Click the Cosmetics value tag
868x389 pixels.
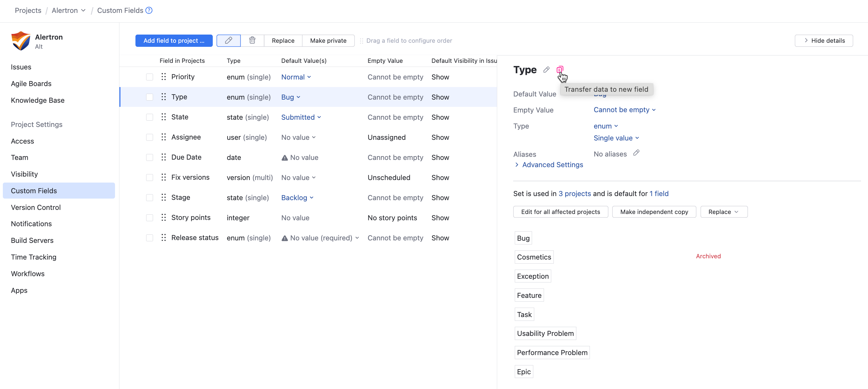pyautogui.click(x=534, y=257)
